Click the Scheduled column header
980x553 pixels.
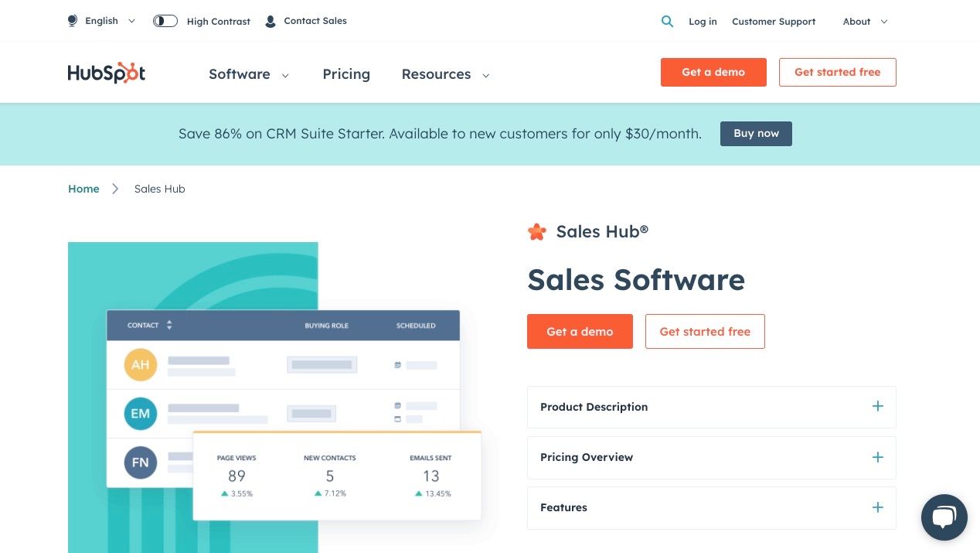click(x=416, y=326)
